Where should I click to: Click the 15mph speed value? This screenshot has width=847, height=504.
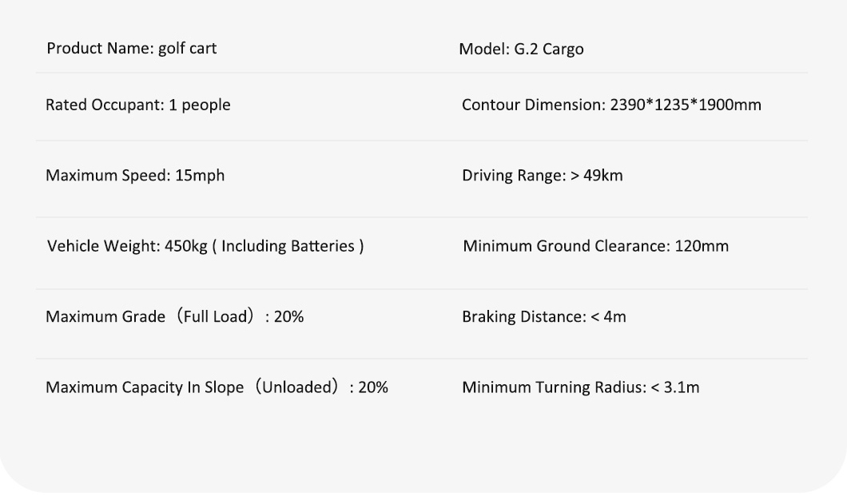pos(199,176)
